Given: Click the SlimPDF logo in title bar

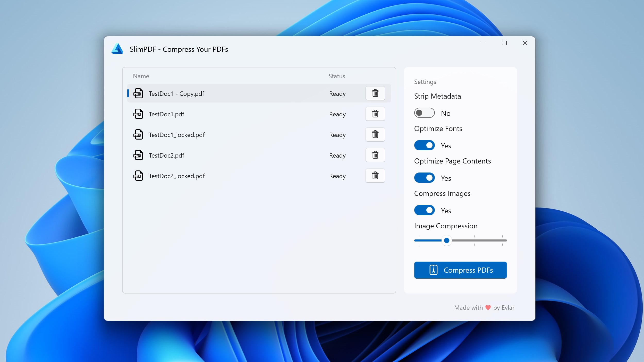Looking at the screenshot, I should [x=117, y=49].
